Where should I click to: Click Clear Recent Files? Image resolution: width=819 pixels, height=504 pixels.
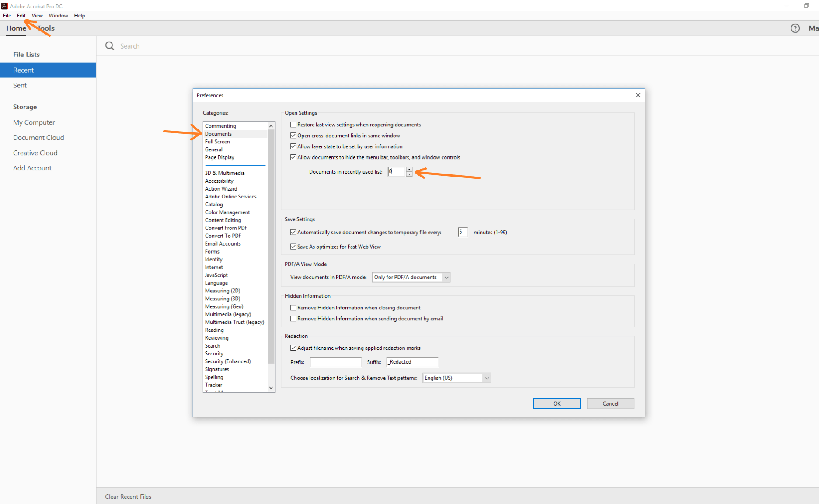128,497
